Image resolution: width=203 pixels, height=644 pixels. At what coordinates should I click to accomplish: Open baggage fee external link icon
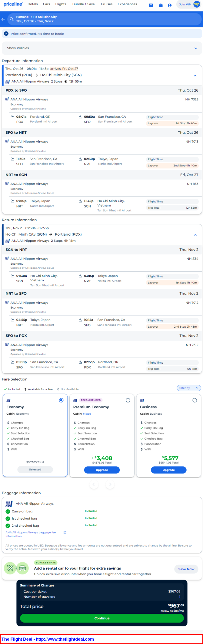pos(65,532)
